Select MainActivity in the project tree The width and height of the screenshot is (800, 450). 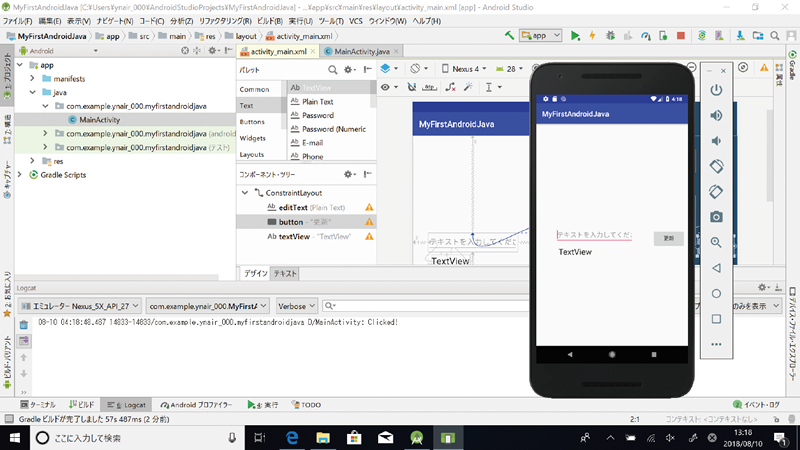point(99,120)
